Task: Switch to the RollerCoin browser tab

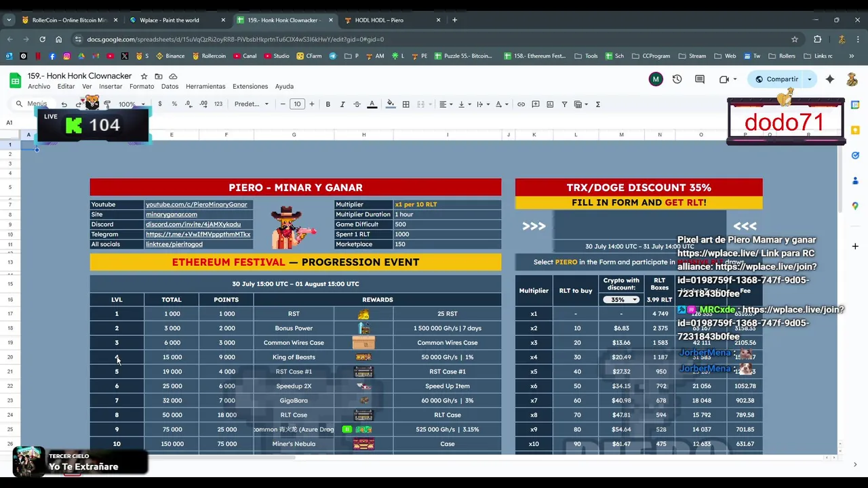Action: coord(70,20)
